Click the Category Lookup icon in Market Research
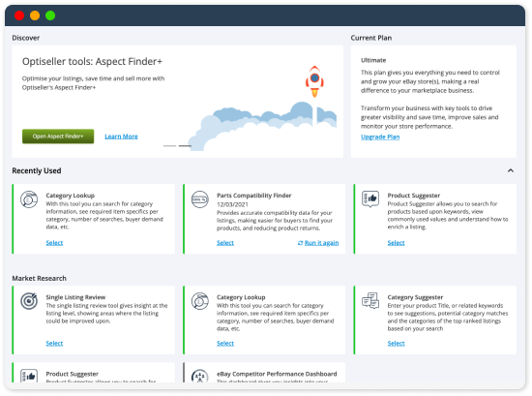532x396 pixels. point(199,301)
